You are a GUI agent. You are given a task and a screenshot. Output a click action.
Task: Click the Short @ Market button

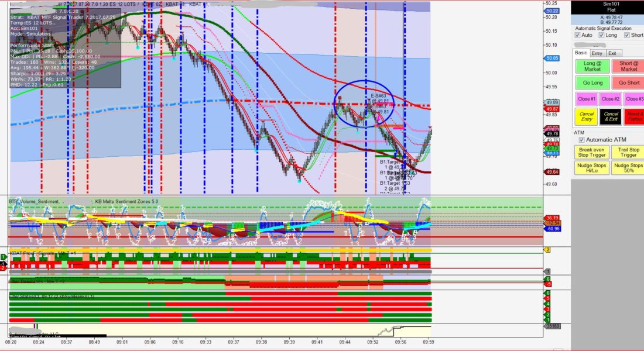(628, 66)
